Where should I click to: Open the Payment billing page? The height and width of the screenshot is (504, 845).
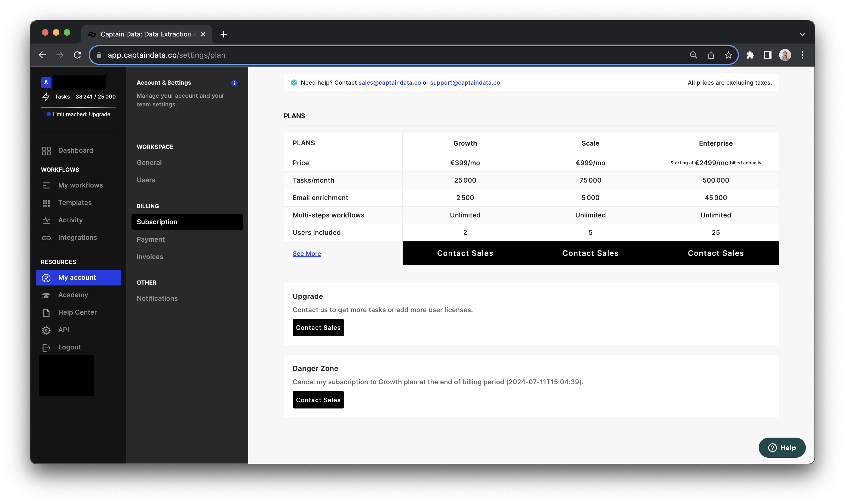151,239
